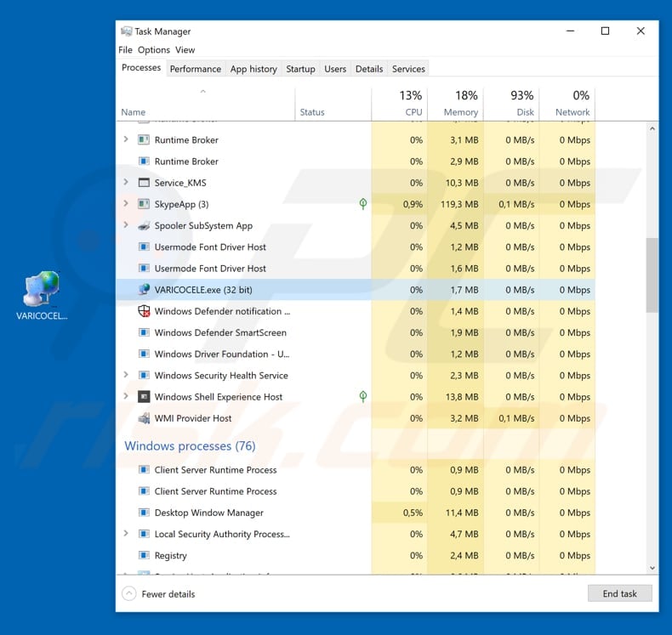Screen dimensions: 672x635
Task: Click the green leaf status icon for SkypeApp
Action: [x=363, y=204]
